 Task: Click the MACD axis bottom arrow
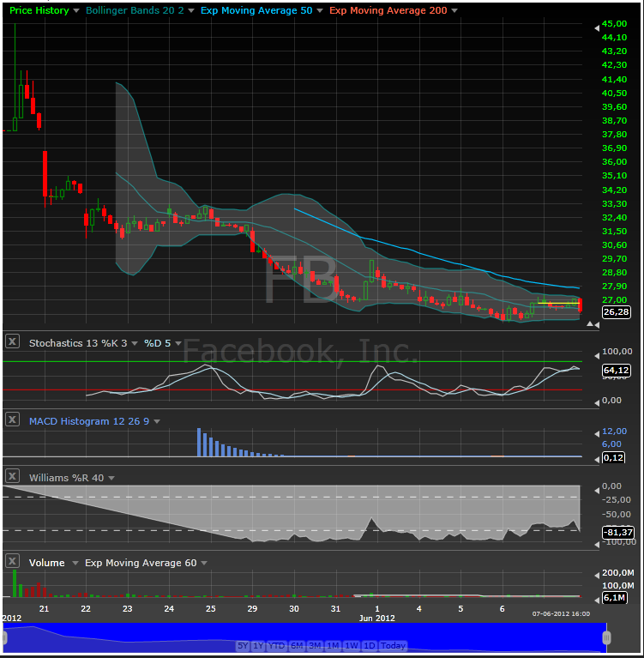point(597,460)
